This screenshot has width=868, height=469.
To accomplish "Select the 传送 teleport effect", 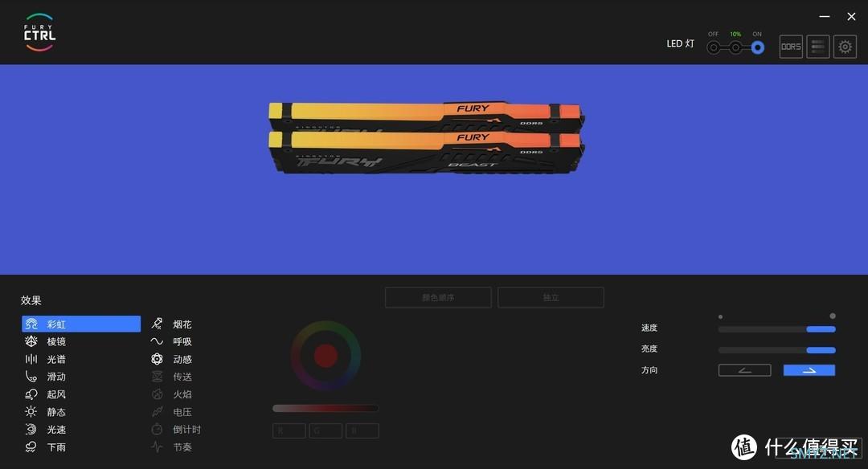I will pos(172,377).
